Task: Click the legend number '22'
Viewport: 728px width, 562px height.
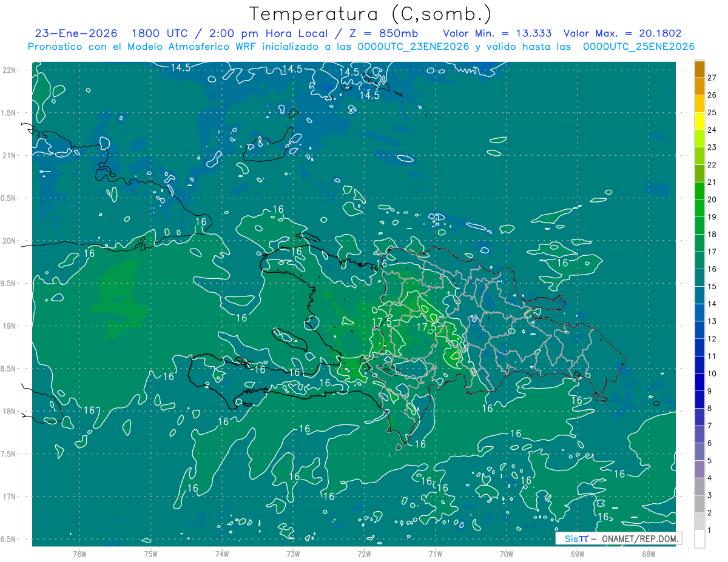Action: click(x=712, y=165)
